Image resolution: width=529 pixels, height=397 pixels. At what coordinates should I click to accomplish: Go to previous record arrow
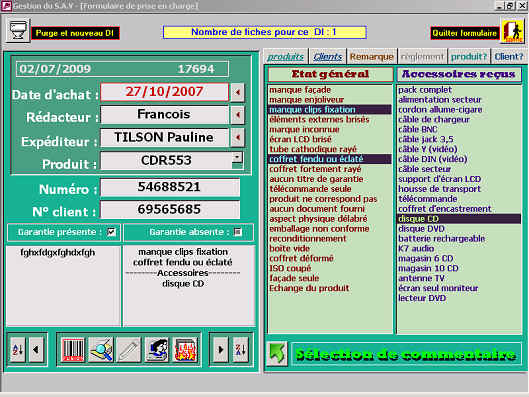[36, 350]
